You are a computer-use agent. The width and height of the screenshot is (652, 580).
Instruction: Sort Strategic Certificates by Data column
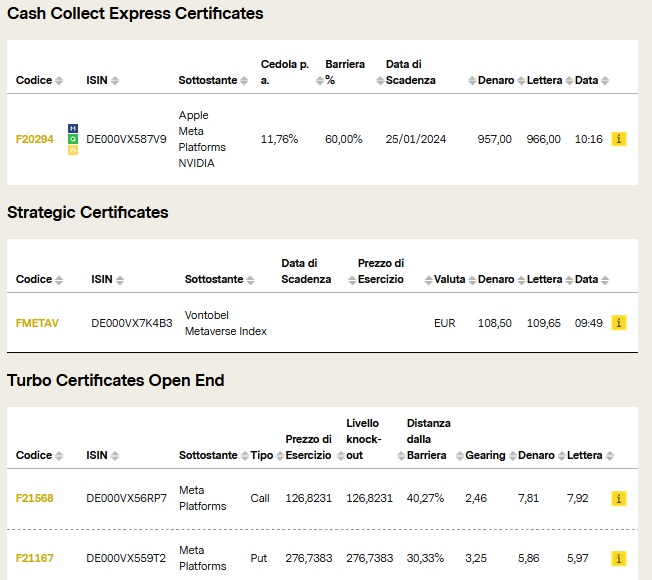pyautogui.click(x=605, y=280)
